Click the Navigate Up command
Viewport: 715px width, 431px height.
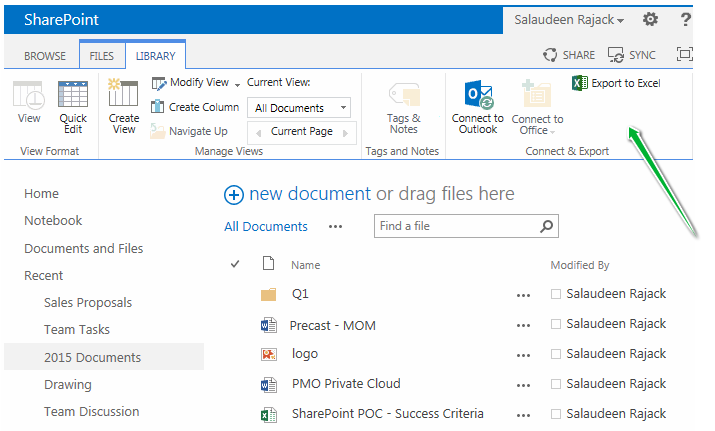coord(189,131)
